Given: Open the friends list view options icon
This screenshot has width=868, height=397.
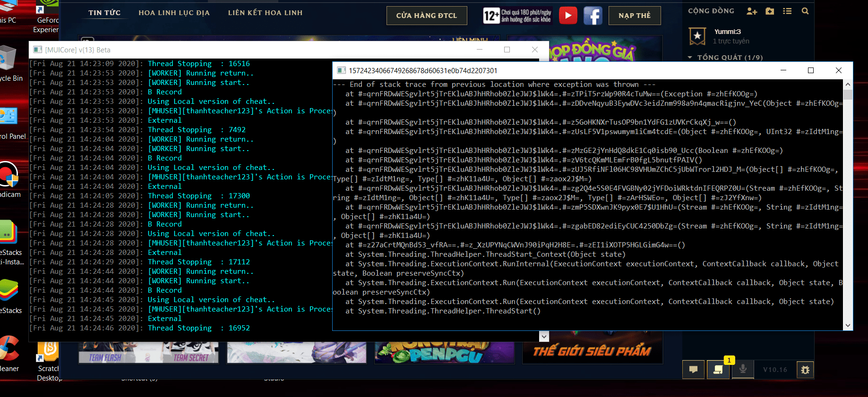Looking at the screenshot, I should click(x=787, y=11).
